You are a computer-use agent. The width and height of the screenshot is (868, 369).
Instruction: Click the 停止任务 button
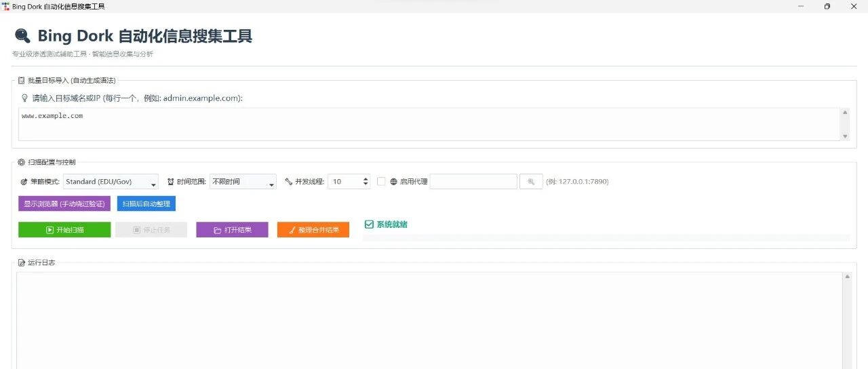coord(151,230)
